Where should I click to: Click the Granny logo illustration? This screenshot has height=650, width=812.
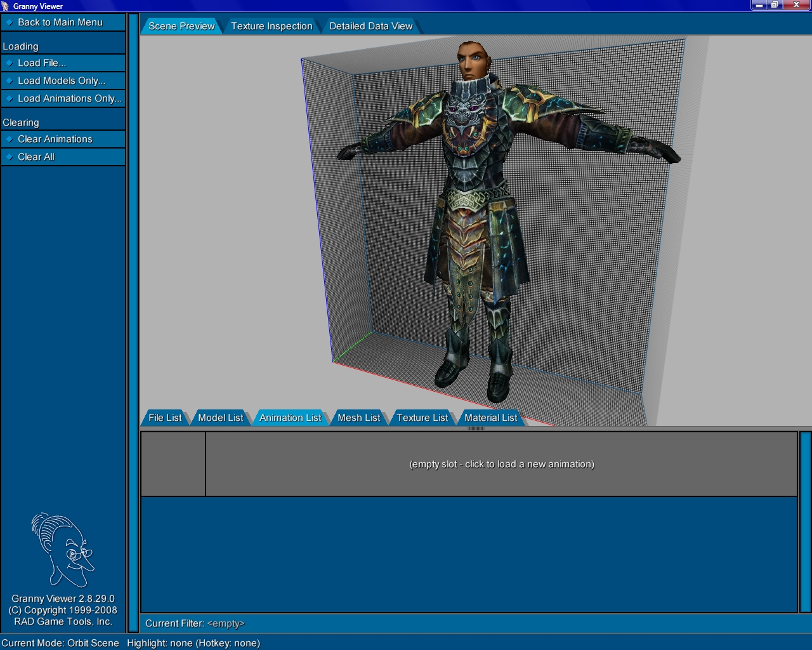[x=63, y=550]
